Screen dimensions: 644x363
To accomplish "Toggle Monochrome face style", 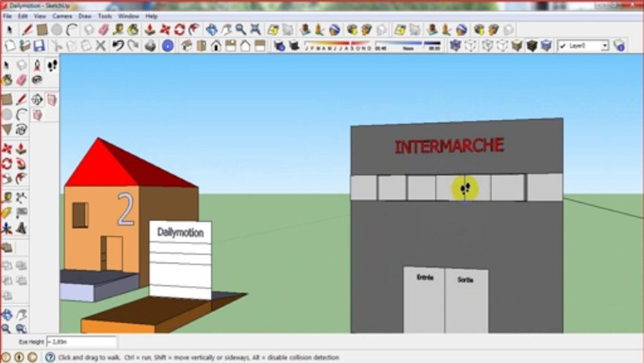I will [546, 46].
